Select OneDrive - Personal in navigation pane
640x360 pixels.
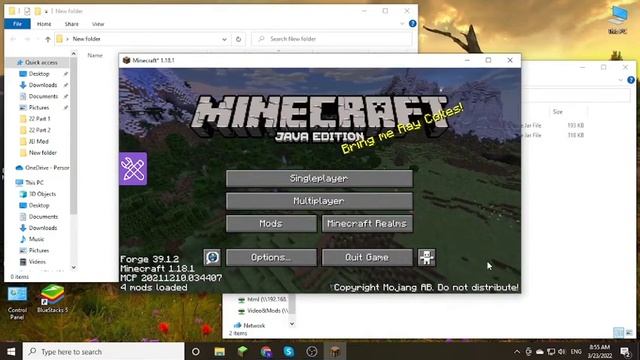pyautogui.click(x=42, y=168)
